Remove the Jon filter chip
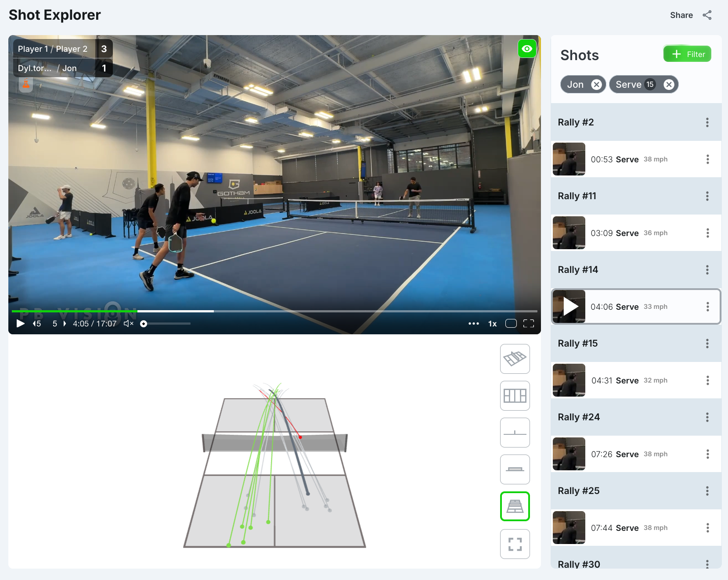 point(596,84)
